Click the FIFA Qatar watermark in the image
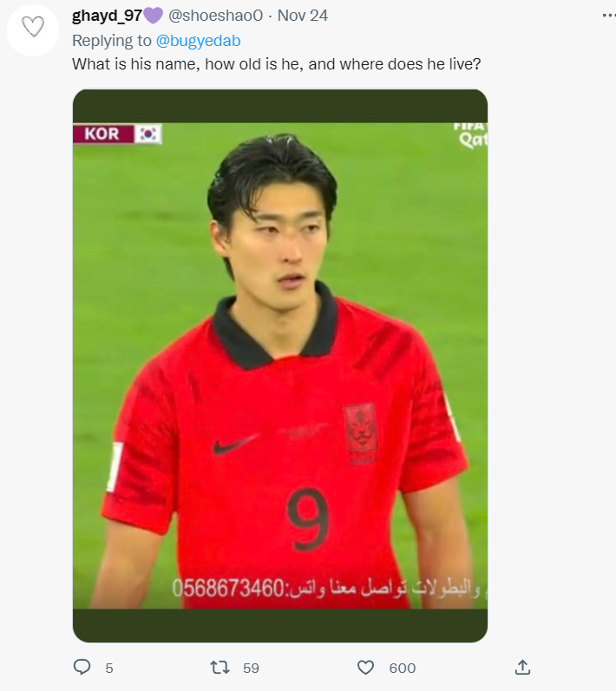Image resolution: width=616 pixels, height=692 pixels. pyautogui.click(x=471, y=135)
